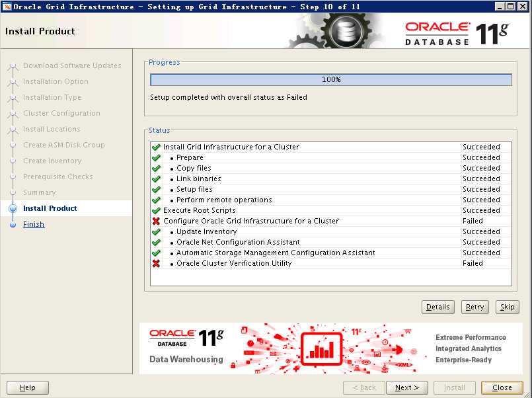This screenshot has height=398, width=532.
Task: Select 'Configure Oracle Grid Infrastructure for a Cluster' text
Action: tap(251, 221)
